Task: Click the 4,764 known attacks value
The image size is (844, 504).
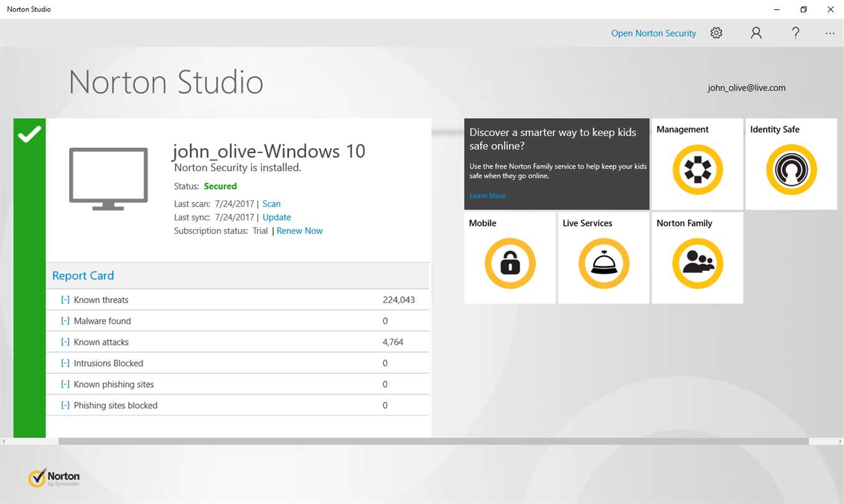Action: (x=393, y=342)
